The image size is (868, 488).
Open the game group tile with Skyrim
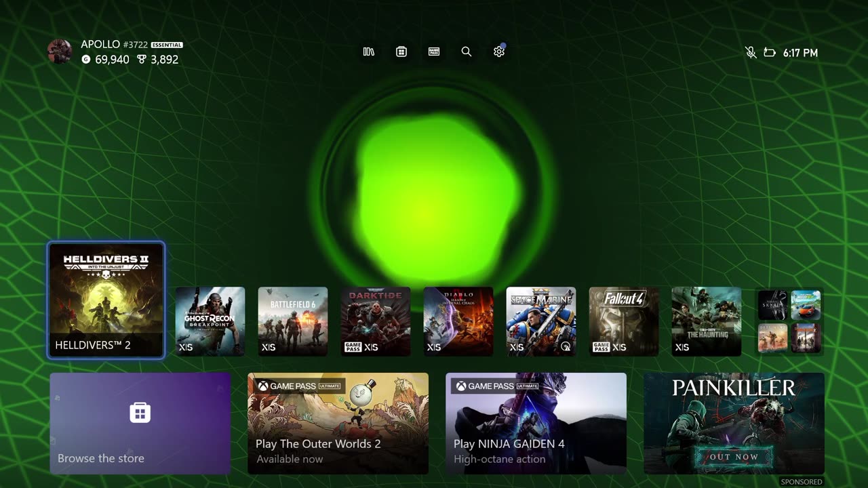[x=789, y=321]
